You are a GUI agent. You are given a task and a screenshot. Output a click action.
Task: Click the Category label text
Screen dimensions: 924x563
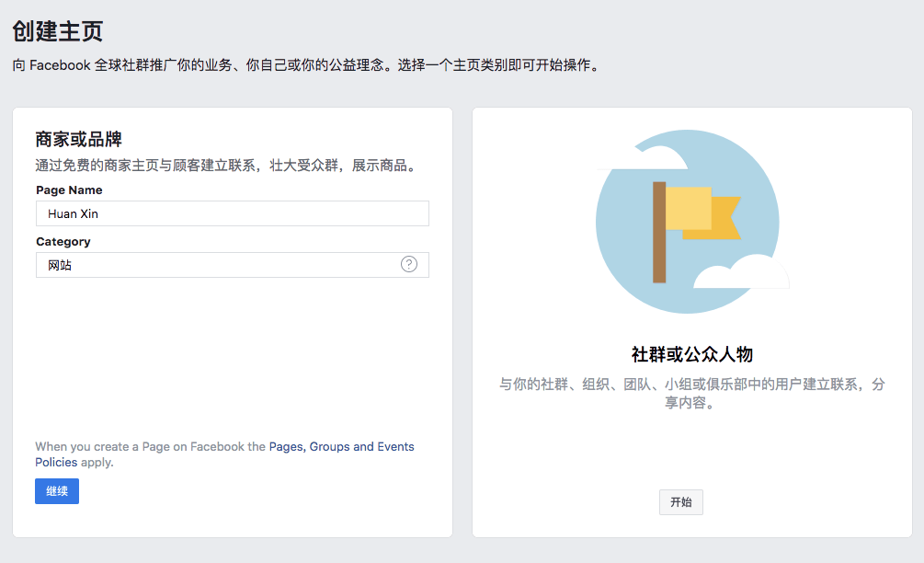[63, 242]
